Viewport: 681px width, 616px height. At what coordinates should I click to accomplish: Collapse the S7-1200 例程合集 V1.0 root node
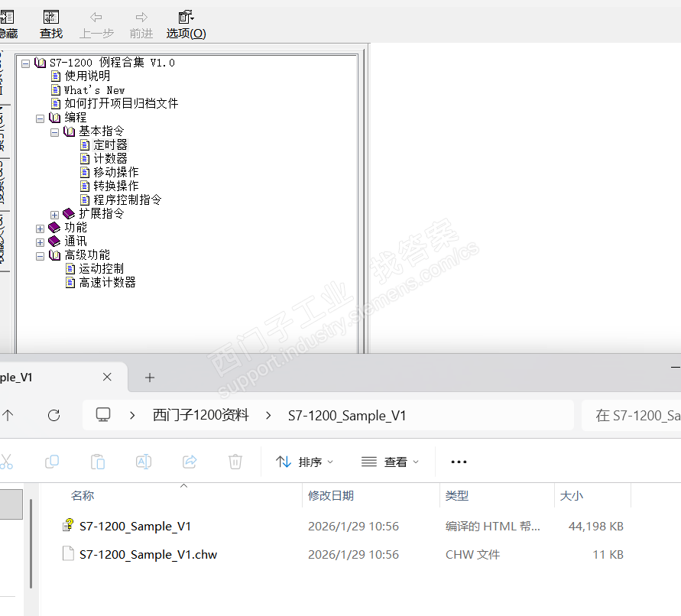pyautogui.click(x=26, y=63)
